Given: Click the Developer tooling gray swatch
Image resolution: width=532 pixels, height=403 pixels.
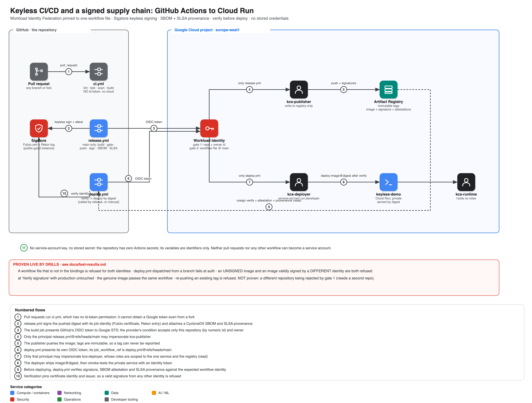Looking at the screenshot, I should click(107, 399).
